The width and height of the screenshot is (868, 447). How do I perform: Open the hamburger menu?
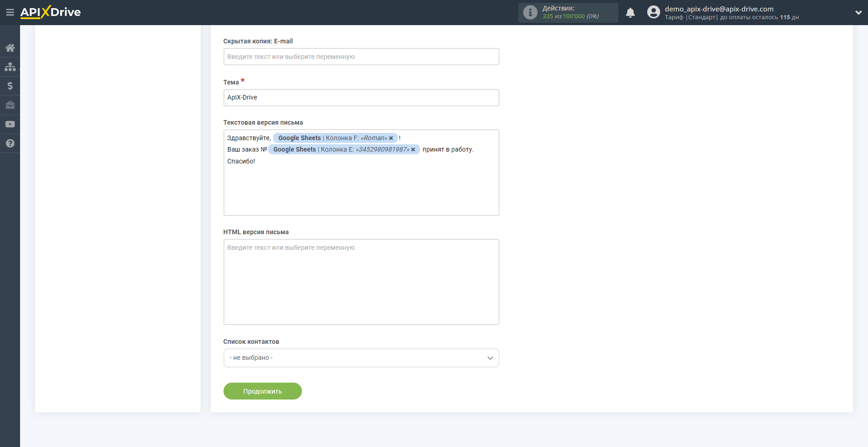(10, 12)
